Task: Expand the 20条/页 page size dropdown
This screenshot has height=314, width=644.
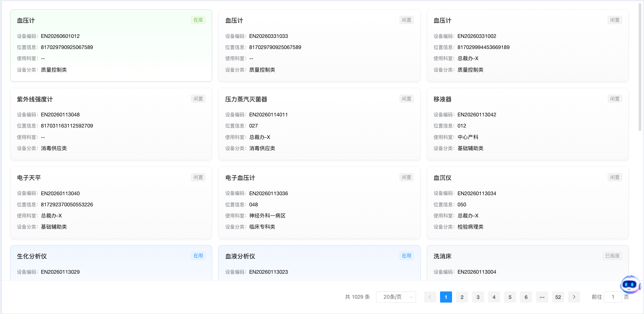Action: coord(396,297)
